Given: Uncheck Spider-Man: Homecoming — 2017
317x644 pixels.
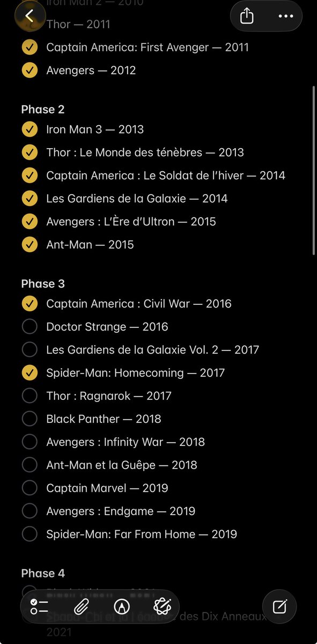Looking at the screenshot, I should point(30,372).
